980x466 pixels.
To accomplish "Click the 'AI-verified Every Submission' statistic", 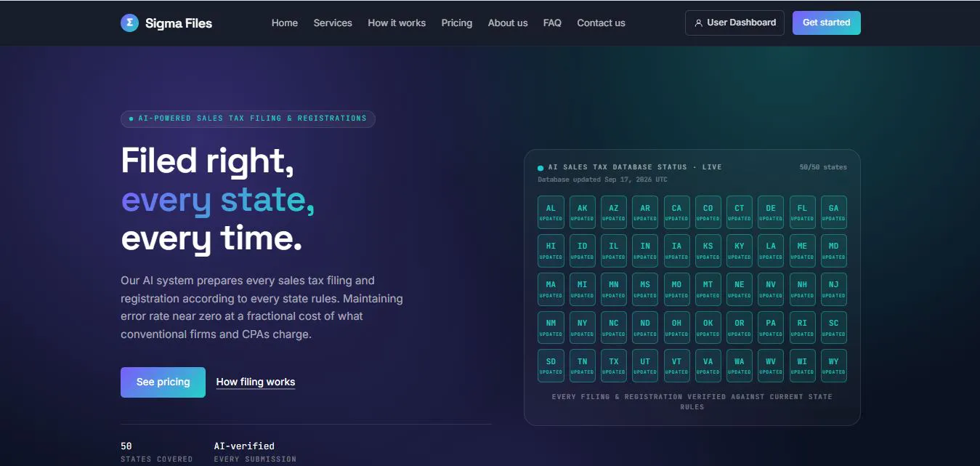I will pyautogui.click(x=255, y=452).
